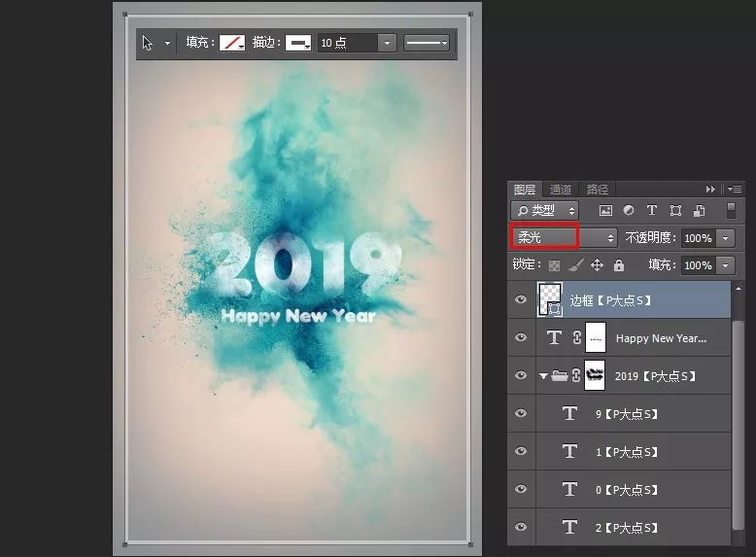Viewport: 756px width, 557px height.
Task: Click the layers panel vertical scrollbar
Action: [739, 425]
